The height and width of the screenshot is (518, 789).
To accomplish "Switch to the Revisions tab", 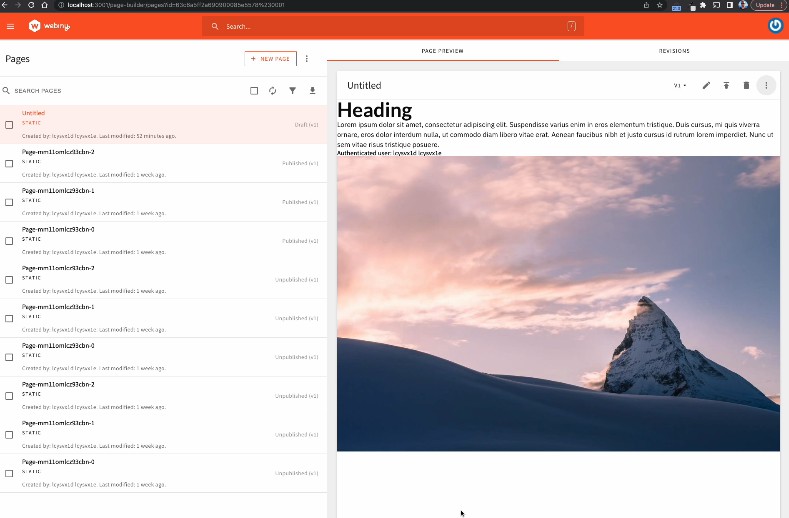I will (x=673, y=51).
